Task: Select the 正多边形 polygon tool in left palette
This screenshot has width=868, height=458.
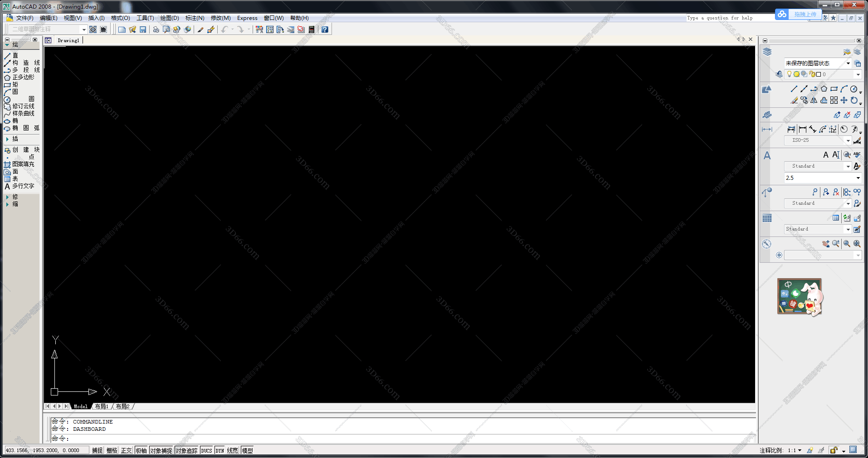Action: (x=19, y=77)
